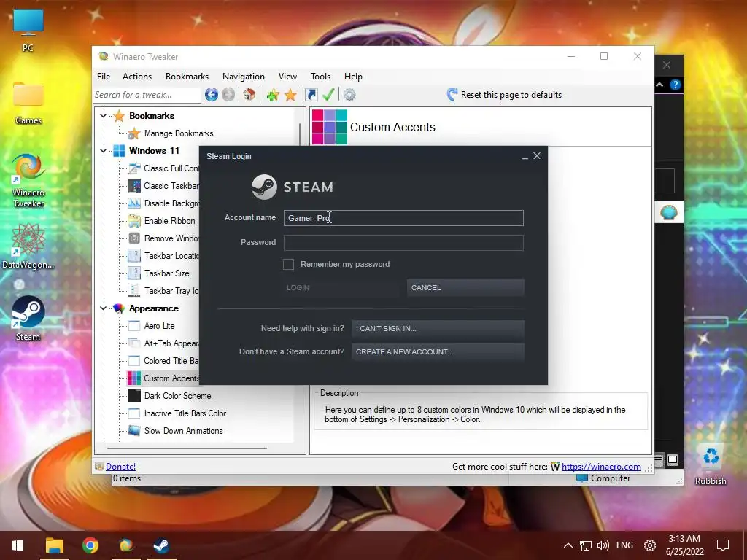747x560 pixels.
Task: Select Aero Lite tree item
Action: click(159, 326)
